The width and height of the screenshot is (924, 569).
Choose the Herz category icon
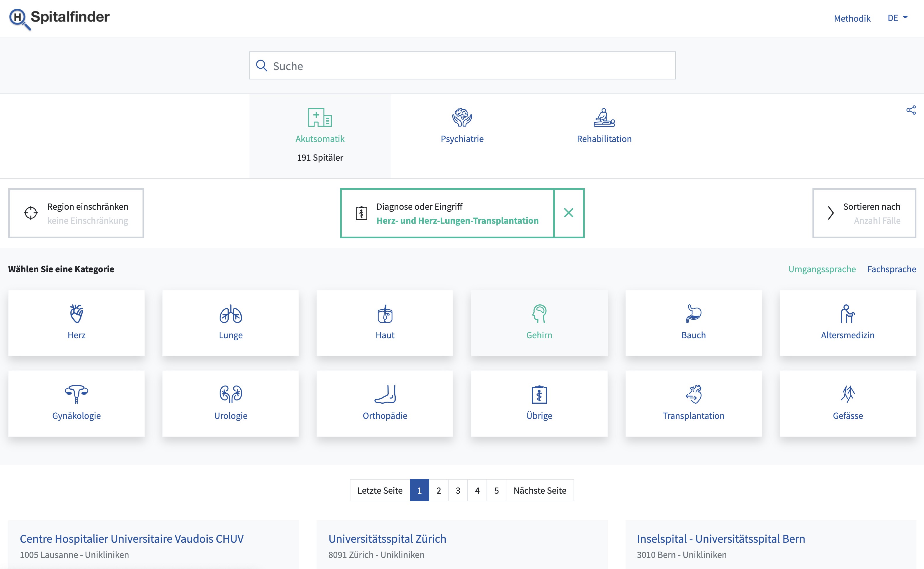(x=77, y=313)
